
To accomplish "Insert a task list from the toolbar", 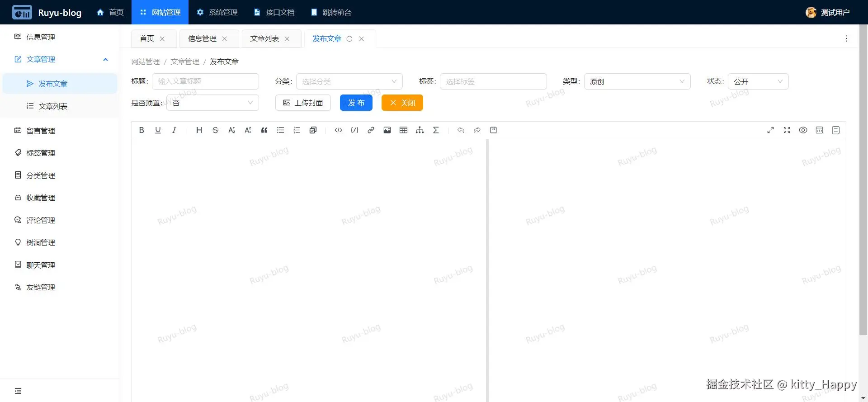I will 313,130.
